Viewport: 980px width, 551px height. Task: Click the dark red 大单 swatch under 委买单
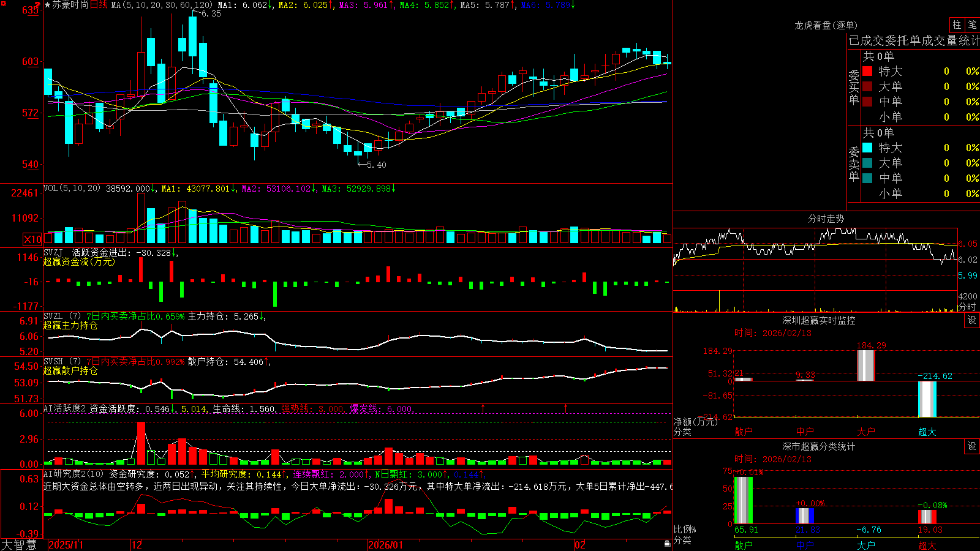pyautogui.click(x=867, y=86)
